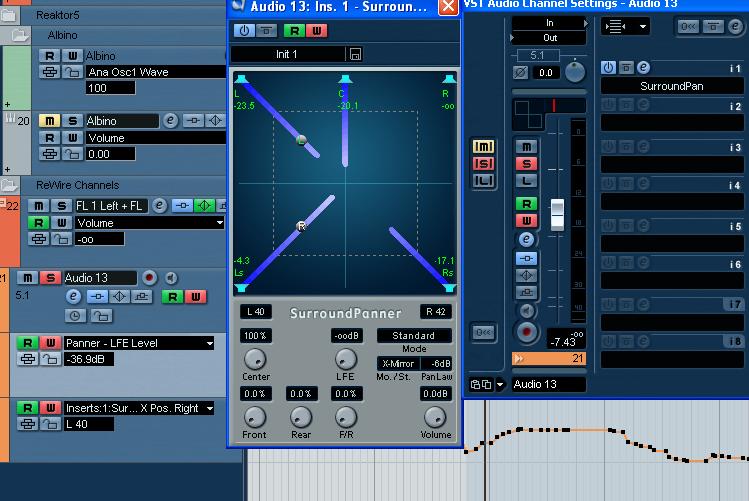Select the green L pan handle ball
This screenshot has width=749, height=501.
pos(301,140)
